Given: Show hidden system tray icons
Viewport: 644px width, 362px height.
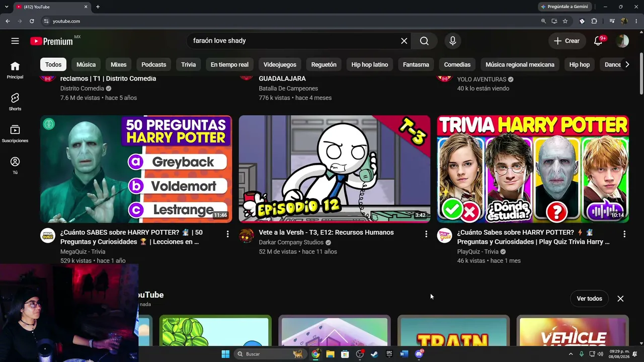Looking at the screenshot, I should (x=571, y=354).
